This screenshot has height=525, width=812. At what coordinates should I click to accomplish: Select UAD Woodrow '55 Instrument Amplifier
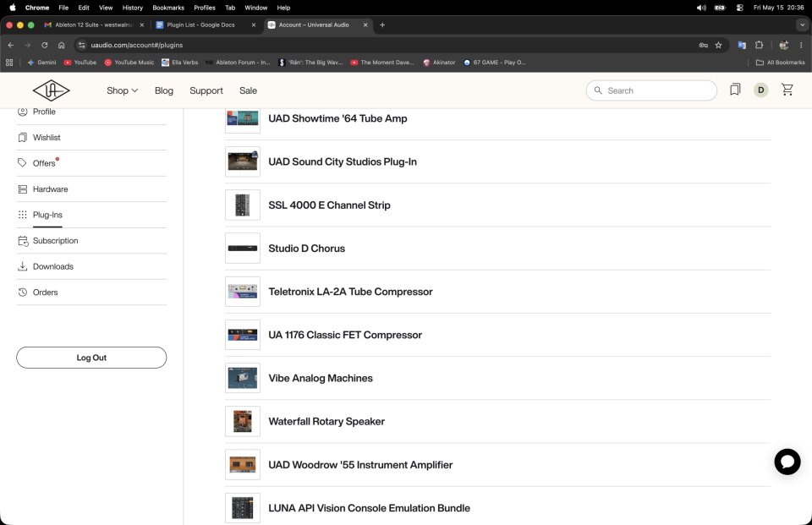click(x=360, y=465)
